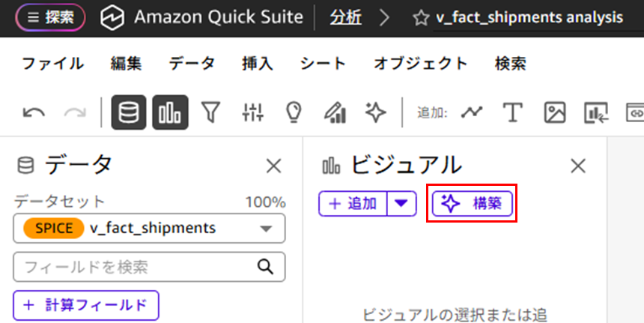Add a line chart from toolbar
This screenshot has height=323, width=644.
(472, 112)
